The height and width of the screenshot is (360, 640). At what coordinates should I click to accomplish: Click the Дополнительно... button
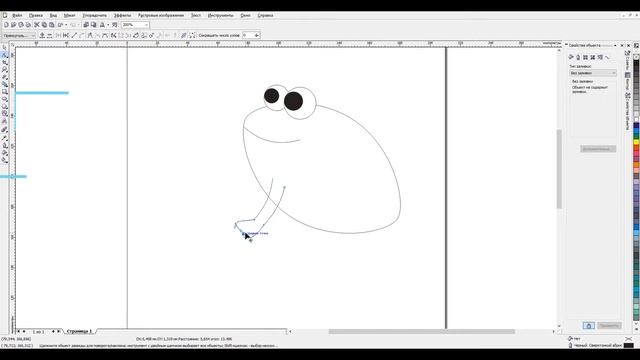point(598,149)
